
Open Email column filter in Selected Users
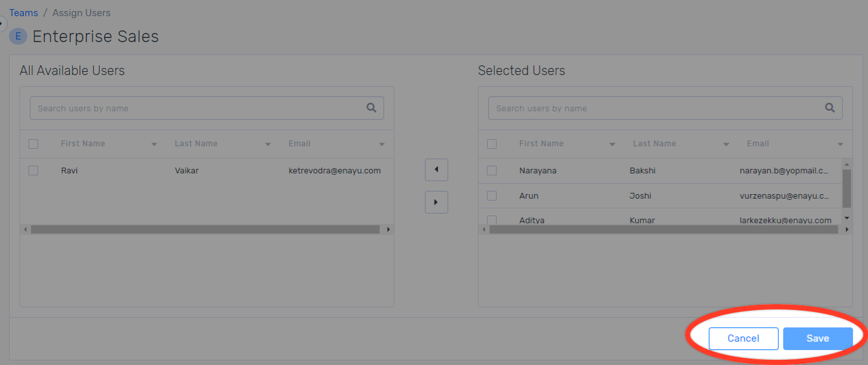click(x=840, y=144)
